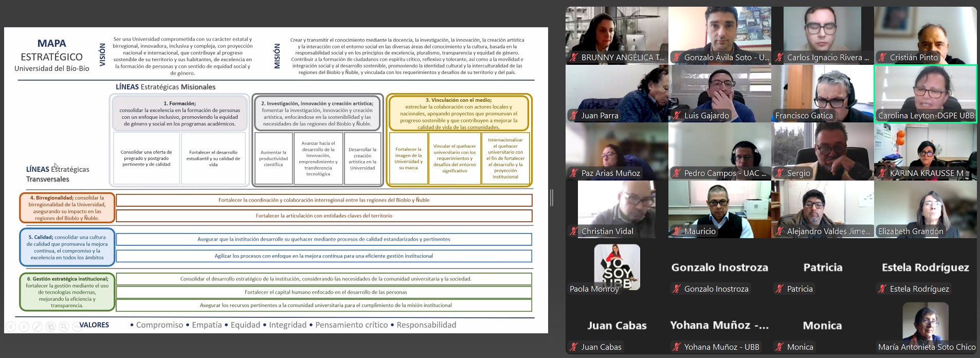This screenshot has height=358, width=980.
Task: Click the 'LÍNEAS Estratégicas Misionales' heading
Action: pos(166,87)
